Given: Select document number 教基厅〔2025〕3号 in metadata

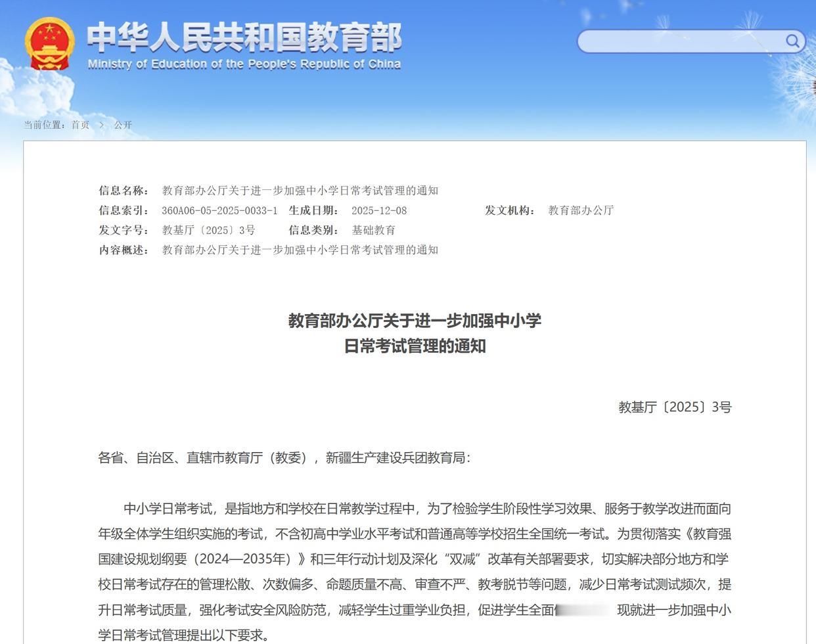Looking at the screenshot, I should click(208, 230).
